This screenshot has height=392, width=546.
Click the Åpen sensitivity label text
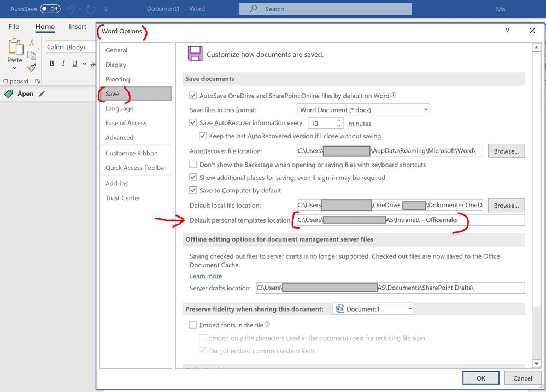click(26, 93)
